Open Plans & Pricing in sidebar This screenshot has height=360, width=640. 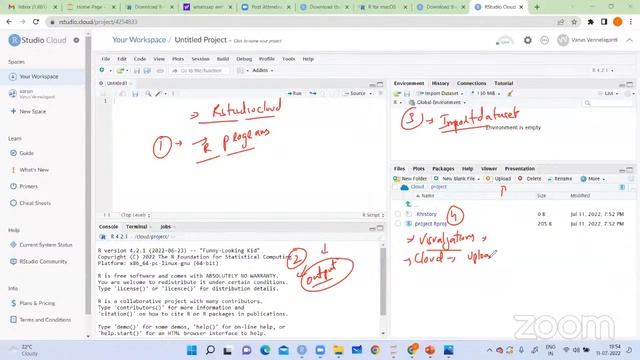(33, 303)
